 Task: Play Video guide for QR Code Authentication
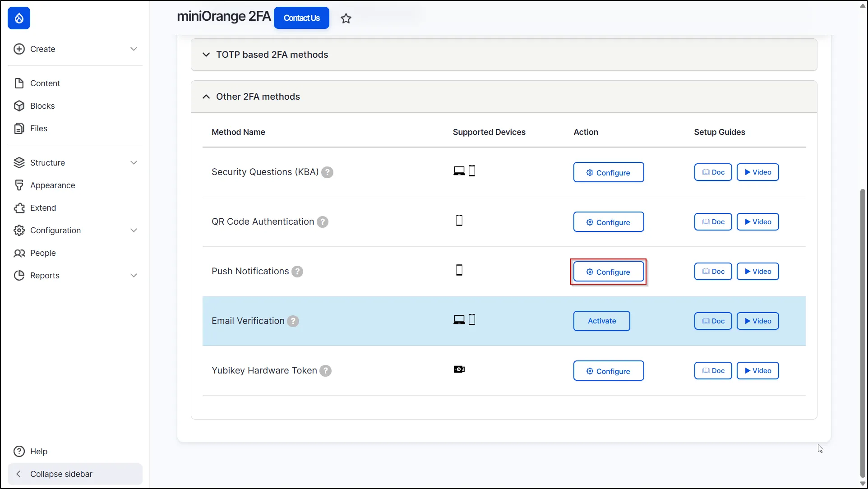click(758, 222)
